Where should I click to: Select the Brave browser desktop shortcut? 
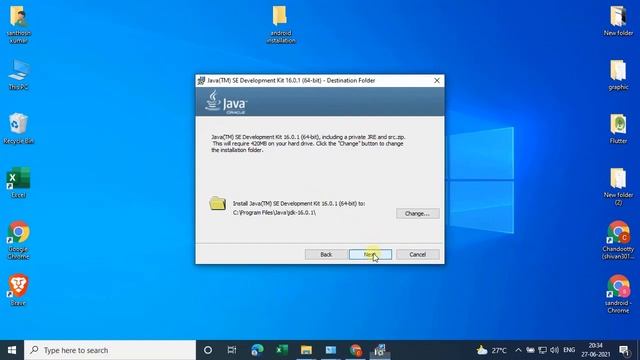point(18,290)
